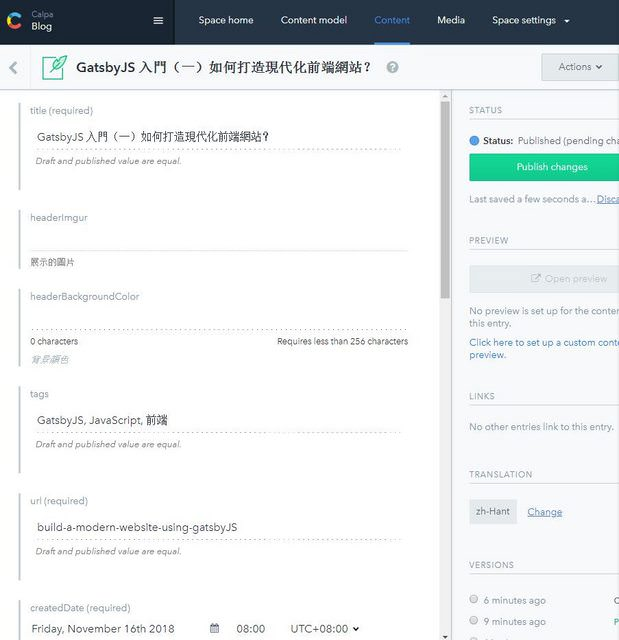619x640 pixels.
Task: Click 'Last saved a few seconds' text
Action: coord(532,199)
